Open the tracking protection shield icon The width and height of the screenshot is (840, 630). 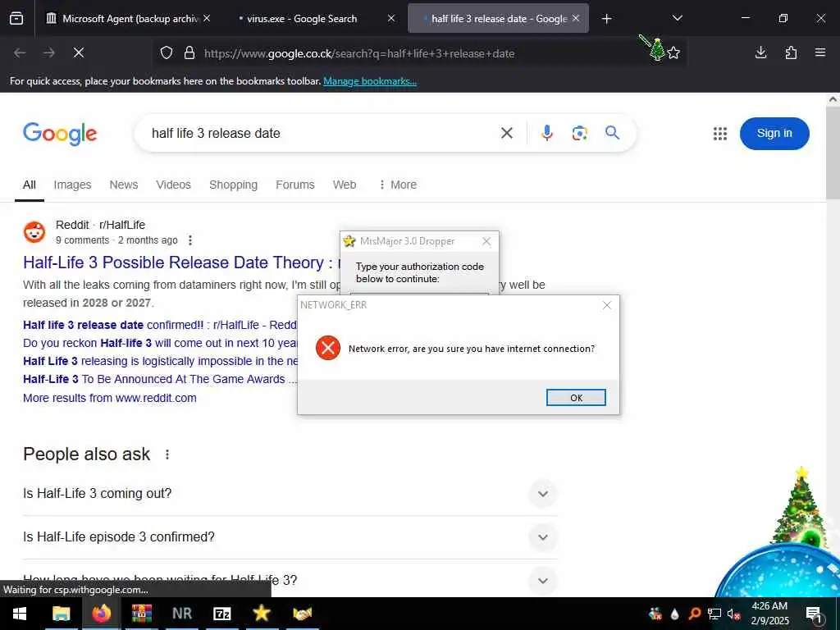[167, 53]
